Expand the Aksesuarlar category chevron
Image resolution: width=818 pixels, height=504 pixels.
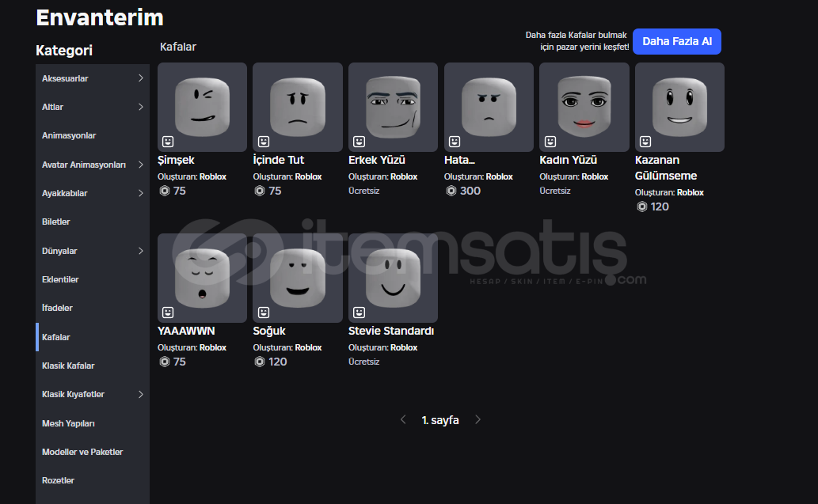[x=140, y=78]
